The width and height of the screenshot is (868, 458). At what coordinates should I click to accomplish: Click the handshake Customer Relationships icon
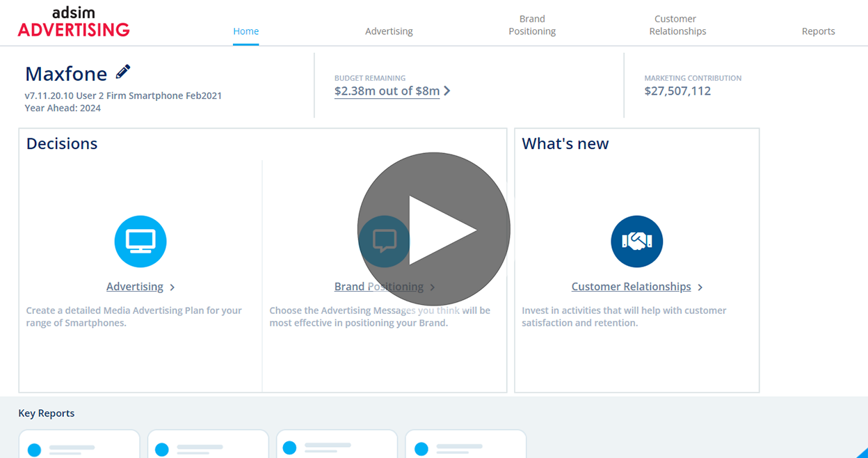[636, 242]
